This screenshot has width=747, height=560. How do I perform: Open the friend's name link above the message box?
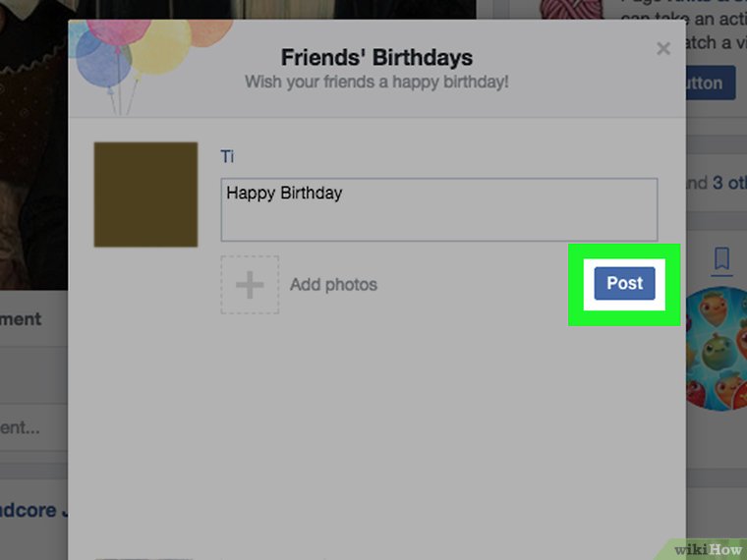pos(227,157)
